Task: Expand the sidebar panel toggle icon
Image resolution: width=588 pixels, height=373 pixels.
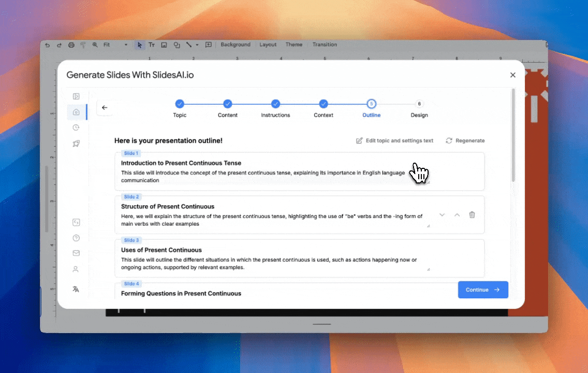Action: click(x=76, y=96)
